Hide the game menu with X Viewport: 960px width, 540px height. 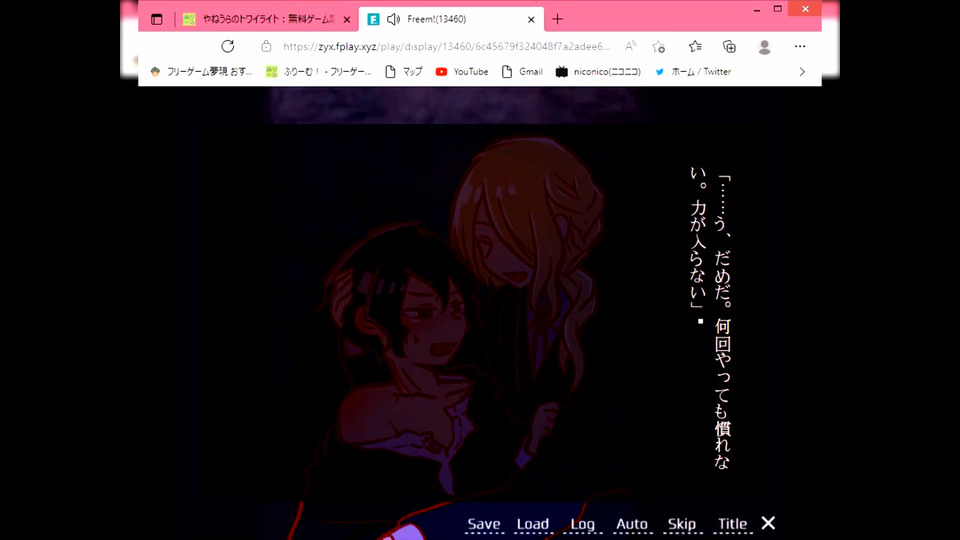pyautogui.click(x=768, y=523)
